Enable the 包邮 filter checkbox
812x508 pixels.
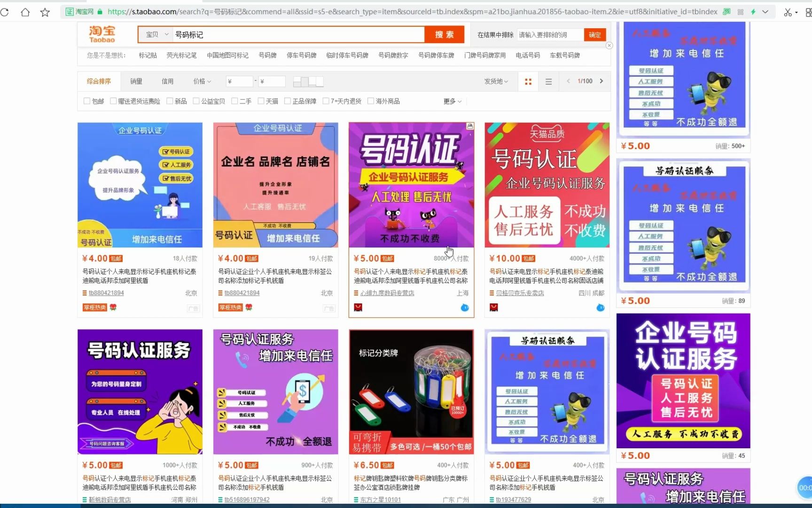(86, 101)
